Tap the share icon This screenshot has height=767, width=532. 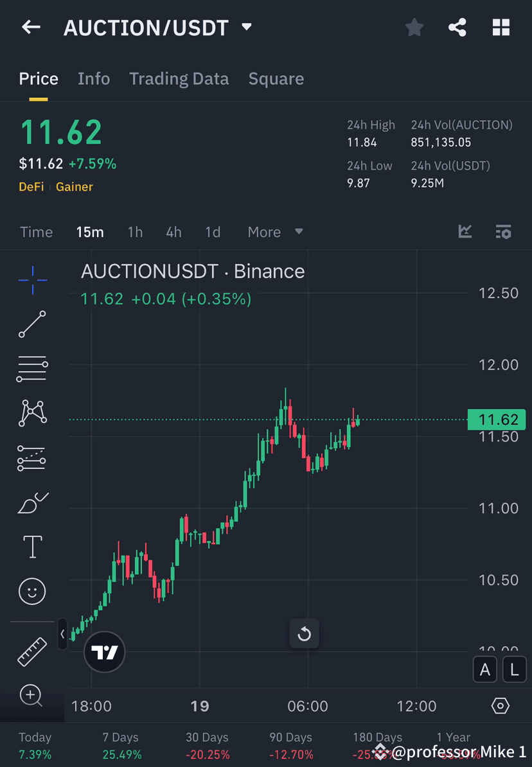(x=457, y=28)
